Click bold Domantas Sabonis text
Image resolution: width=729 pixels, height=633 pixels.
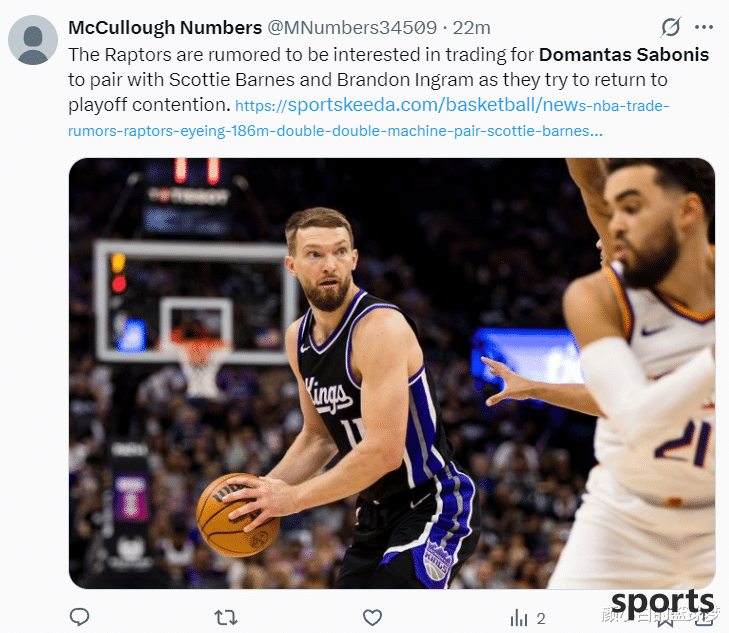[624, 55]
